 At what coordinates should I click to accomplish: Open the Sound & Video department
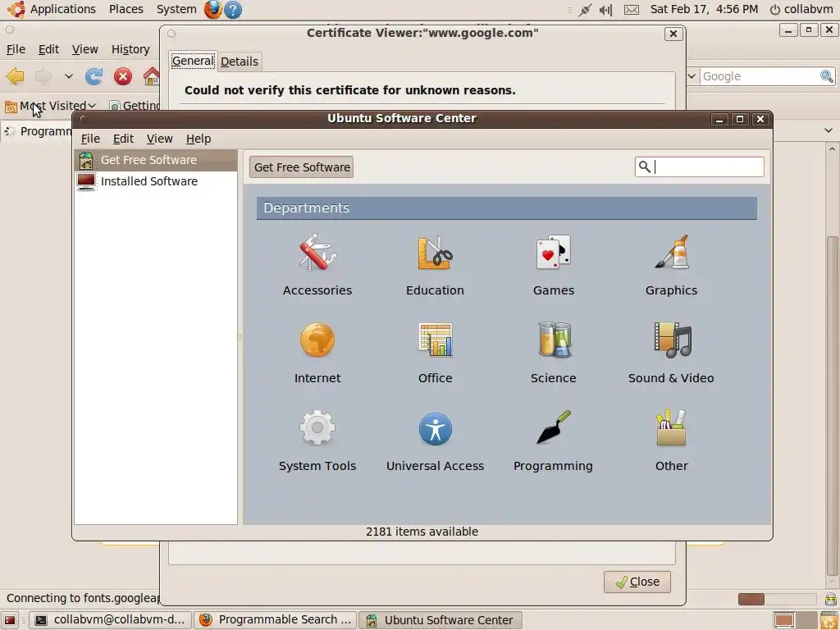(x=671, y=353)
